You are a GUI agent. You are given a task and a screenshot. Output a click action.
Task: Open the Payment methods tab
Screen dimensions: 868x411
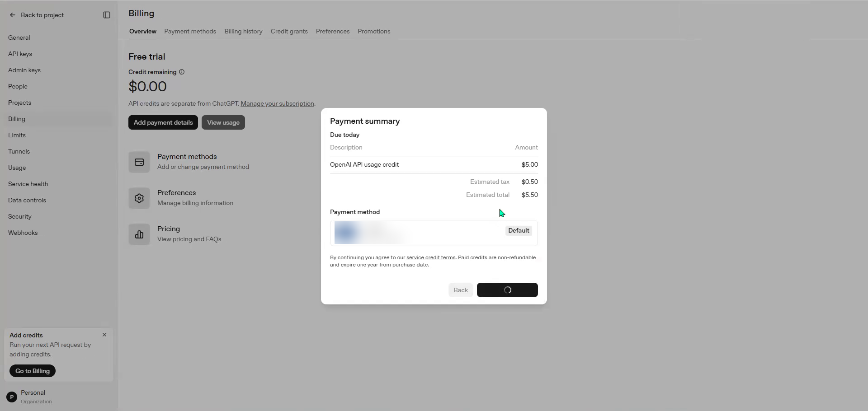(x=190, y=31)
